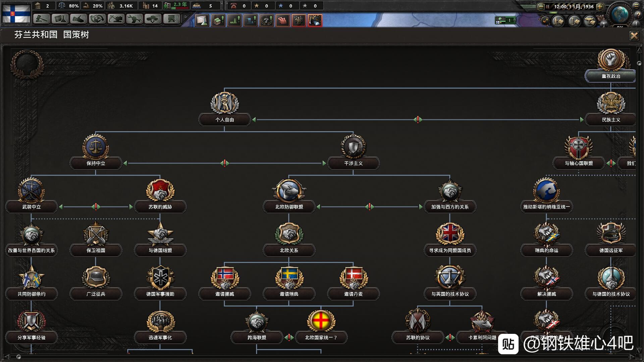Open the production screen with the wrench icon

coord(134,19)
